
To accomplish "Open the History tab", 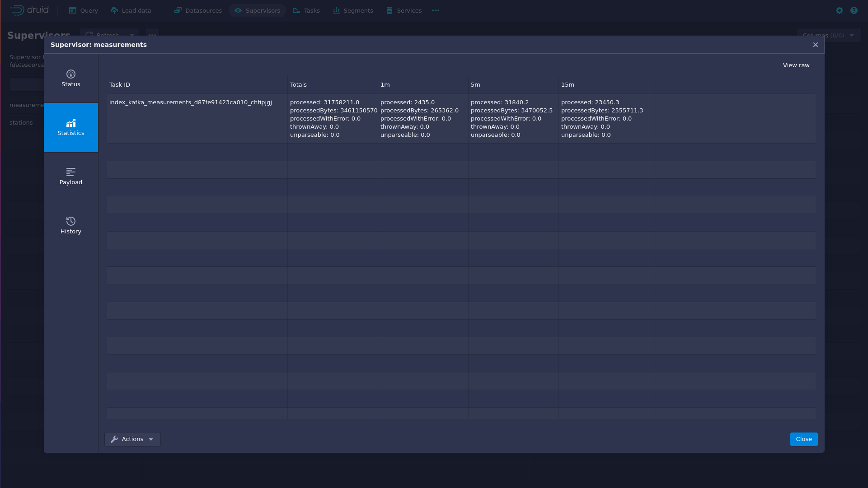I will (x=71, y=226).
